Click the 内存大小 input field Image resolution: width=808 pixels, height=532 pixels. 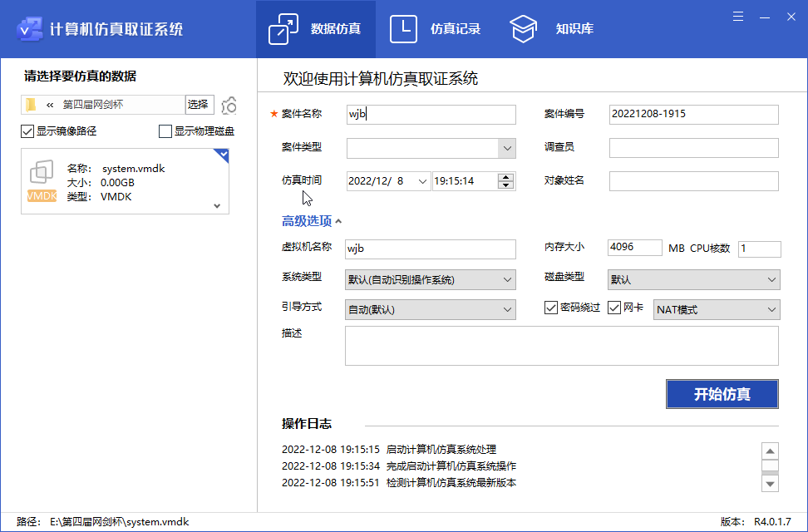[635, 248]
